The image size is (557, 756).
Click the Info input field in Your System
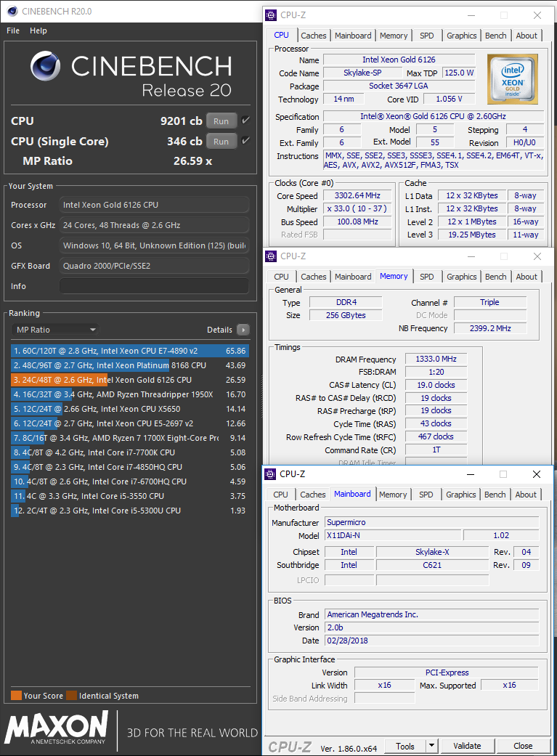click(x=155, y=286)
